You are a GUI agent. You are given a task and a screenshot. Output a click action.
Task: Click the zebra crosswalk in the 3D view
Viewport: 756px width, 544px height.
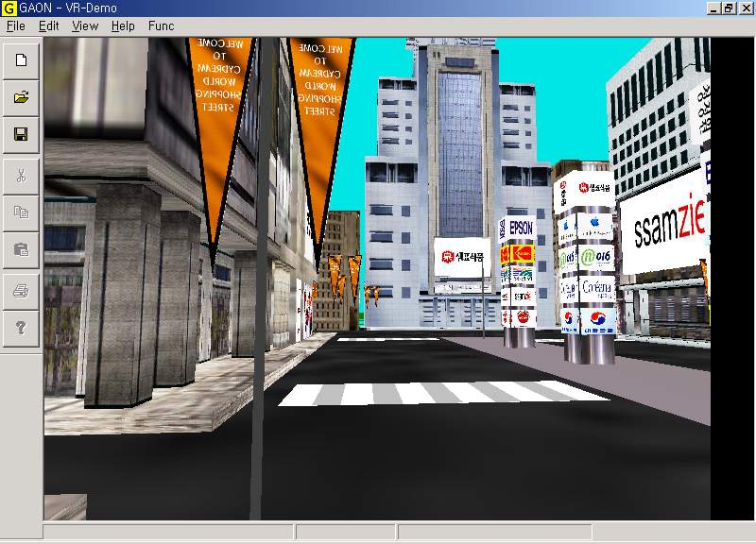coord(443,393)
